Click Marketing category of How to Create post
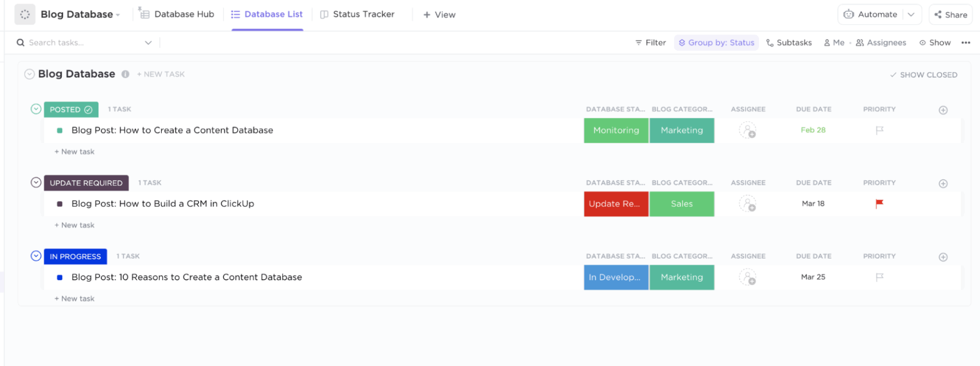Screen dimensions: 980x366 coord(682,131)
